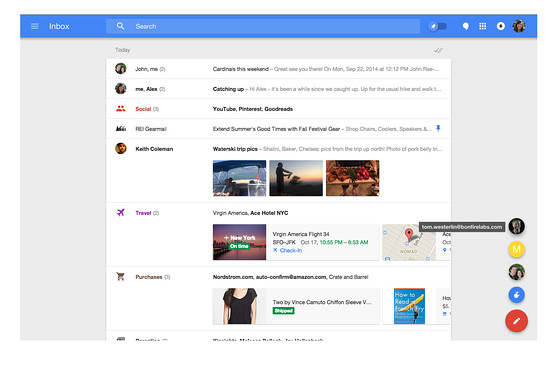The height and width of the screenshot is (369, 553).
Task: Compose new email with red pencil button
Action: pyautogui.click(x=516, y=321)
